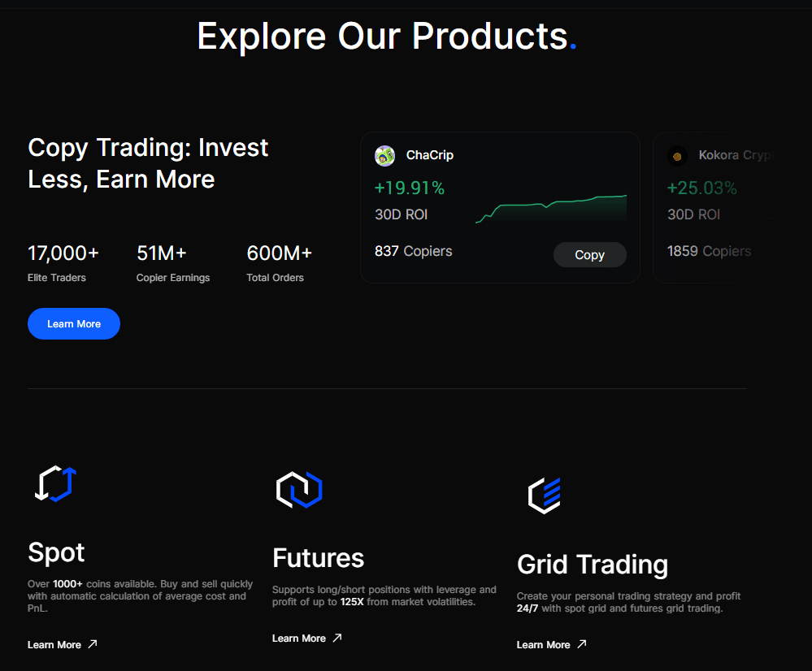Click the arrow icon beside Futures' Learn More
The height and width of the screenshot is (671, 812).
tap(338, 638)
